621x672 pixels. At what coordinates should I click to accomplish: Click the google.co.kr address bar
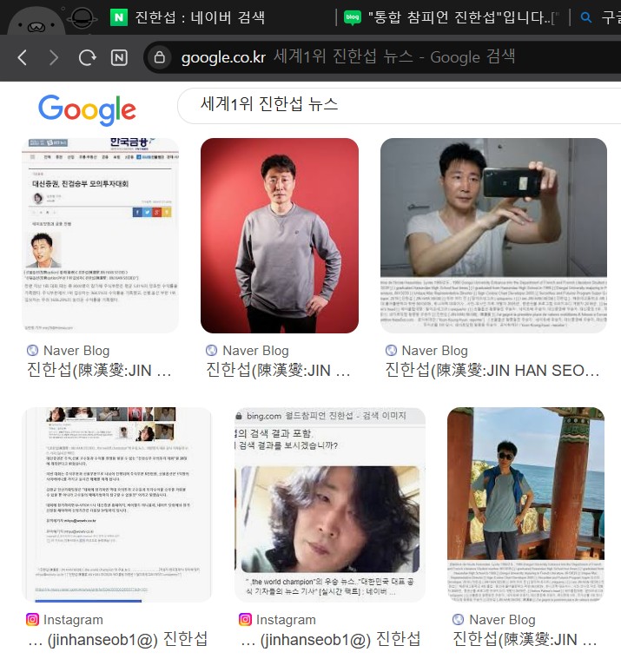click(381, 57)
